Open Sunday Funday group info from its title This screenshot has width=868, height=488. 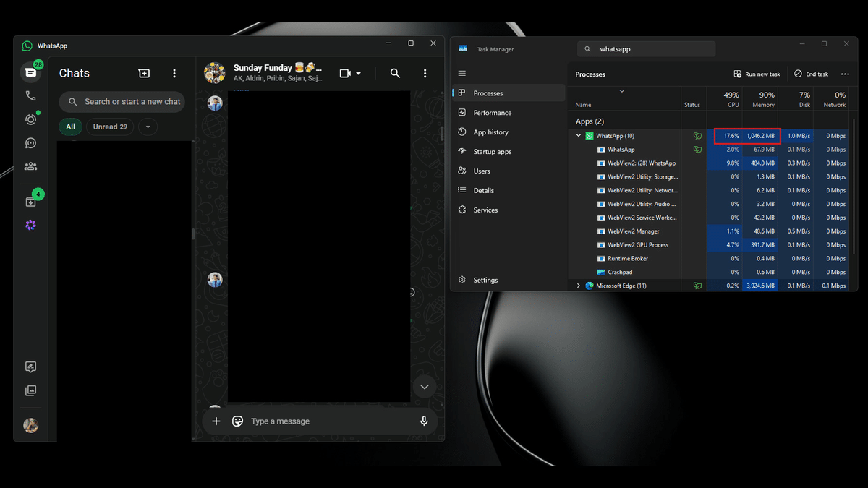(x=278, y=68)
